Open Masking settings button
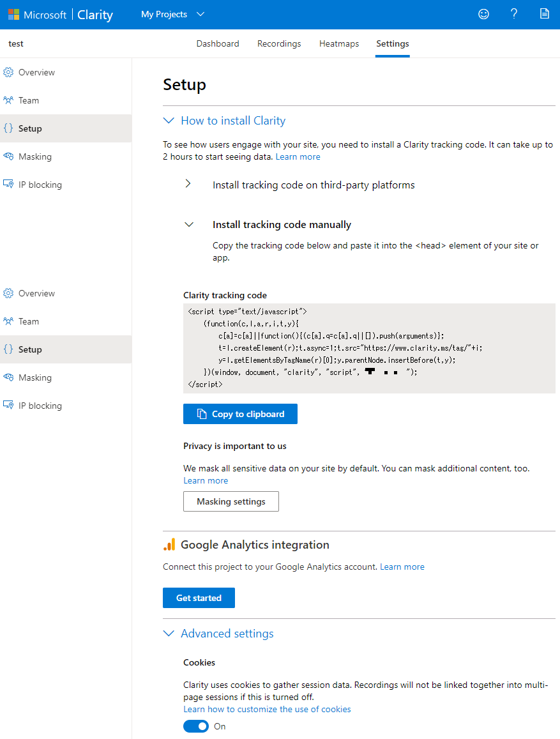Screen dimensions: 560x739 [x=231, y=501]
